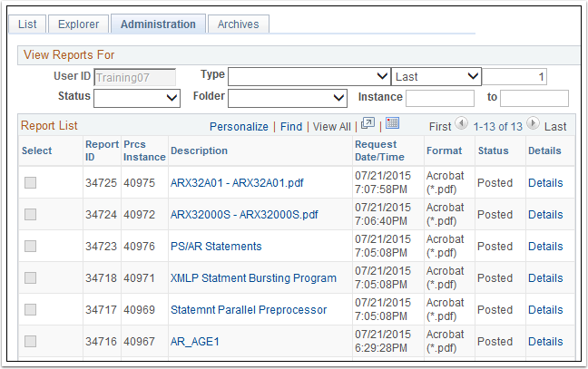Tick checkbox for AR_AGE1 row
588x369 pixels.
coord(30,341)
